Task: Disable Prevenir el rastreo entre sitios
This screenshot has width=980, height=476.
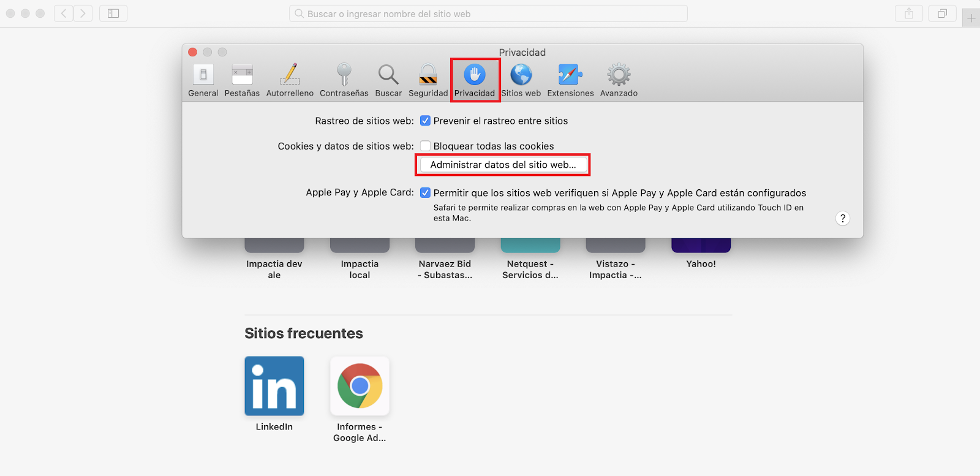Action: (x=425, y=121)
